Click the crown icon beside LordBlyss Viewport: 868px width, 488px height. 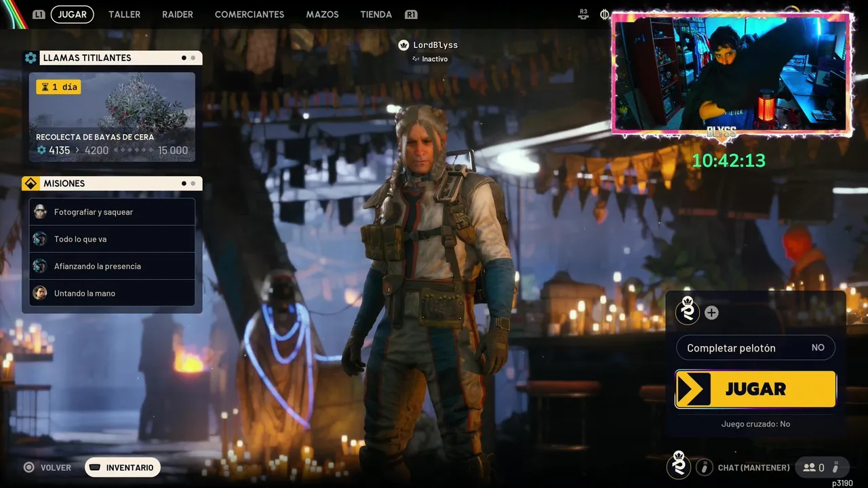click(403, 45)
